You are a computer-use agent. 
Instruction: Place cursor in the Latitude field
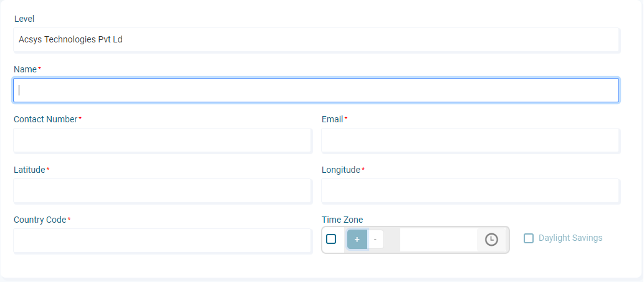[x=163, y=191]
